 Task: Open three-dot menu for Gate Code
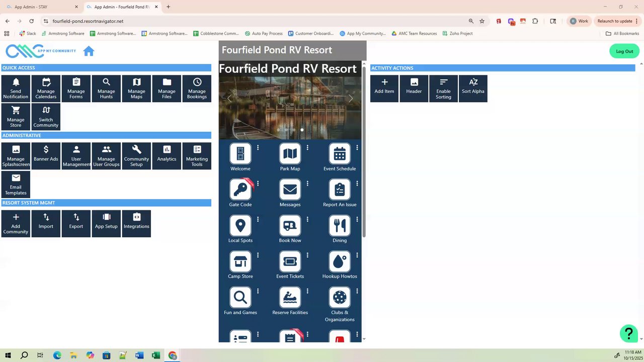(258, 184)
